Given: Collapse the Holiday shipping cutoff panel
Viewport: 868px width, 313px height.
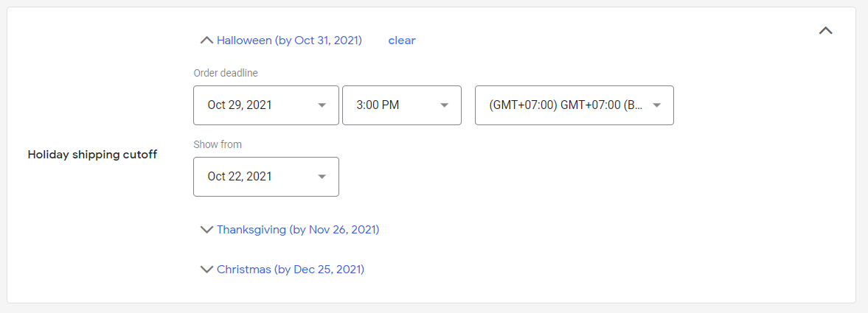Looking at the screenshot, I should pos(825,30).
